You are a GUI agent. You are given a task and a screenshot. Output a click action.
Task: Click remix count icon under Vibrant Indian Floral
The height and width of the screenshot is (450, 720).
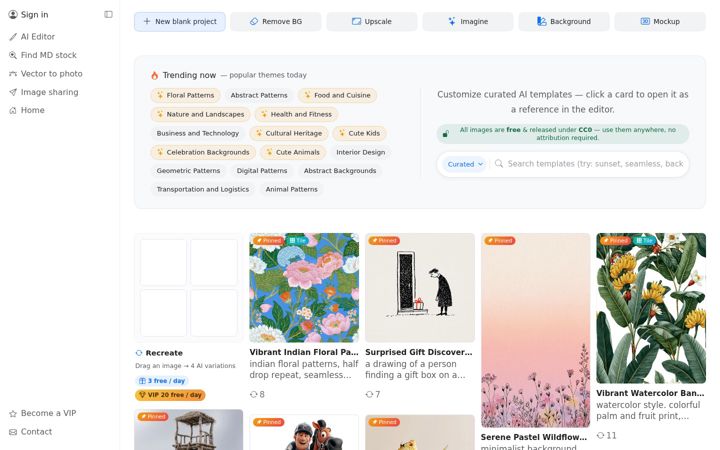tap(253, 394)
